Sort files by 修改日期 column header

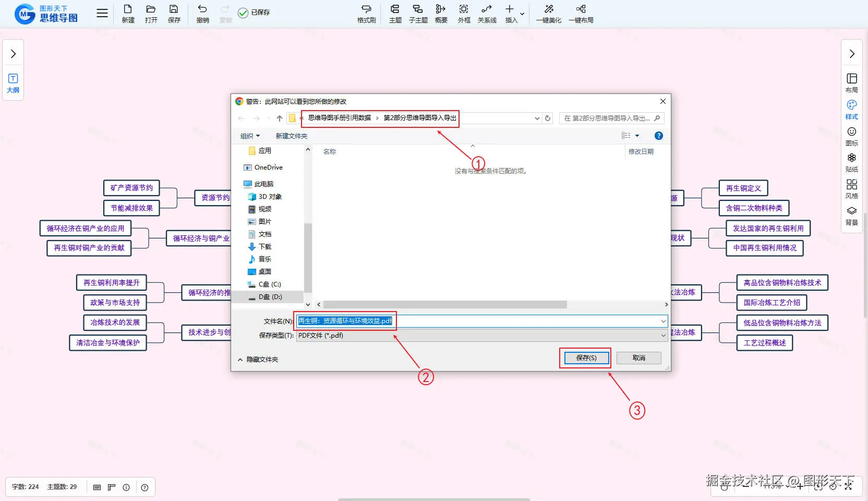coord(641,152)
